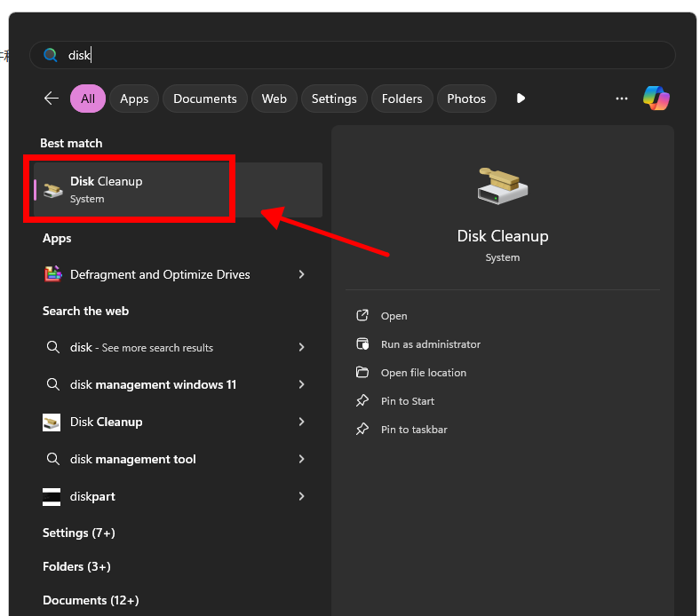Show Documents (12+) results section

coord(91,600)
